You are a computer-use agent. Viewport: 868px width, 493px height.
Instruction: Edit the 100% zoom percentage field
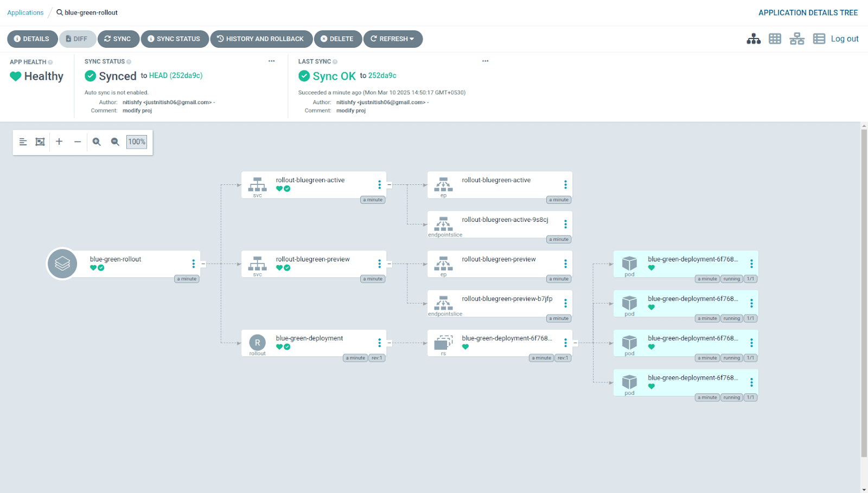[136, 142]
